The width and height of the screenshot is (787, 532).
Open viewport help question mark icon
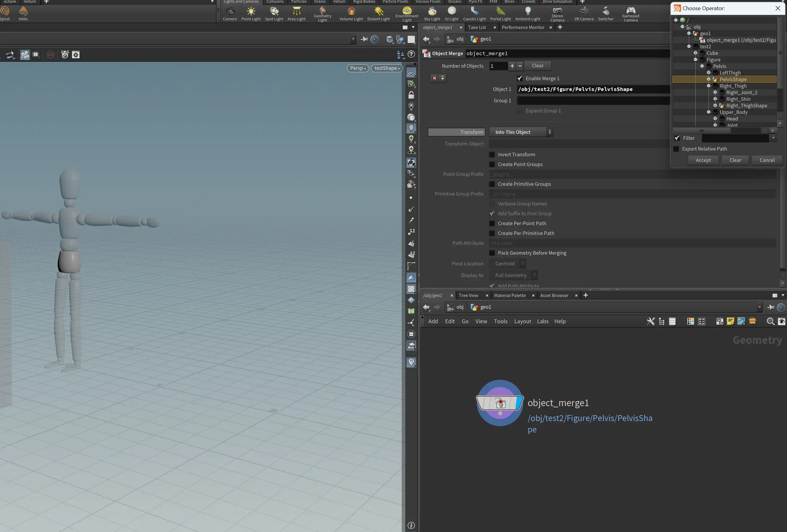pos(411,54)
